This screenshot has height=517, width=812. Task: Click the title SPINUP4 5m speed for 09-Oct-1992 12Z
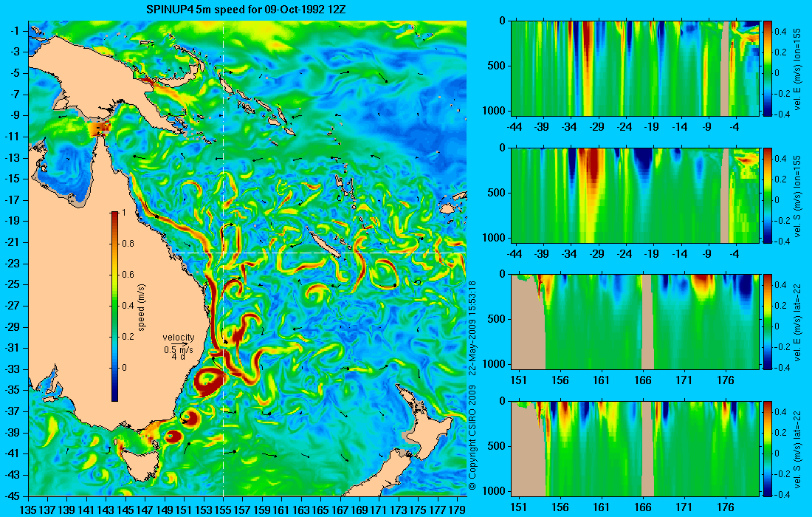247,10
